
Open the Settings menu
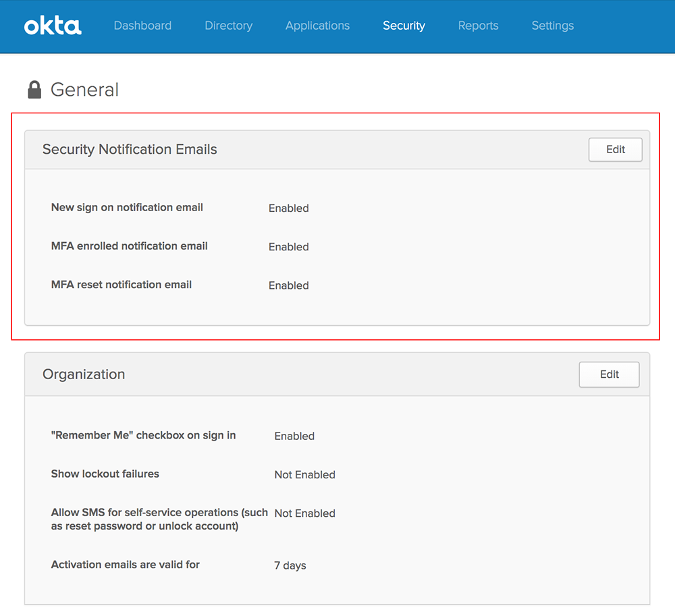(553, 26)
